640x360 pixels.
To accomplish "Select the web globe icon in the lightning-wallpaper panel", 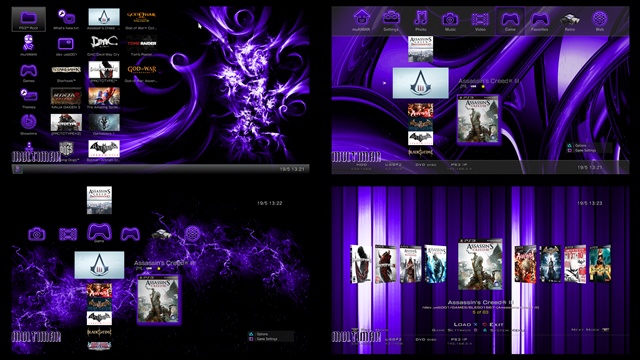I will point(192,234).
